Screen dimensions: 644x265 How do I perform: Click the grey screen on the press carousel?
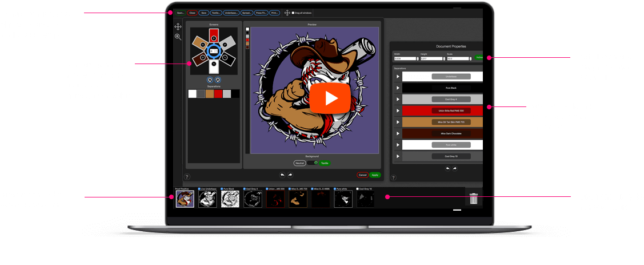[x=227, y=43]
